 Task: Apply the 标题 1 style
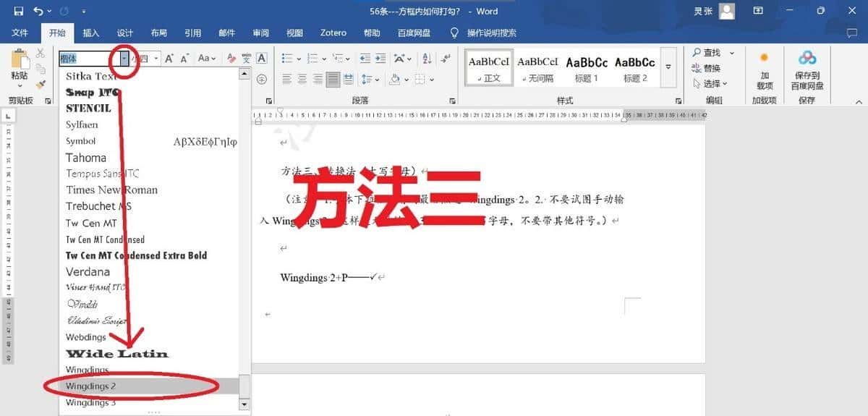click(587, 68)
